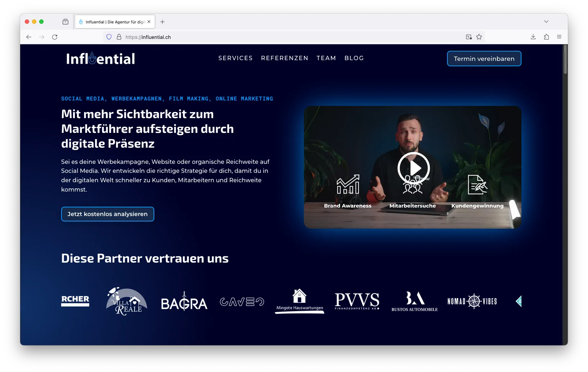This screenshot has width=588, height=372.
Task: Play the hero video
Action: 413,168
